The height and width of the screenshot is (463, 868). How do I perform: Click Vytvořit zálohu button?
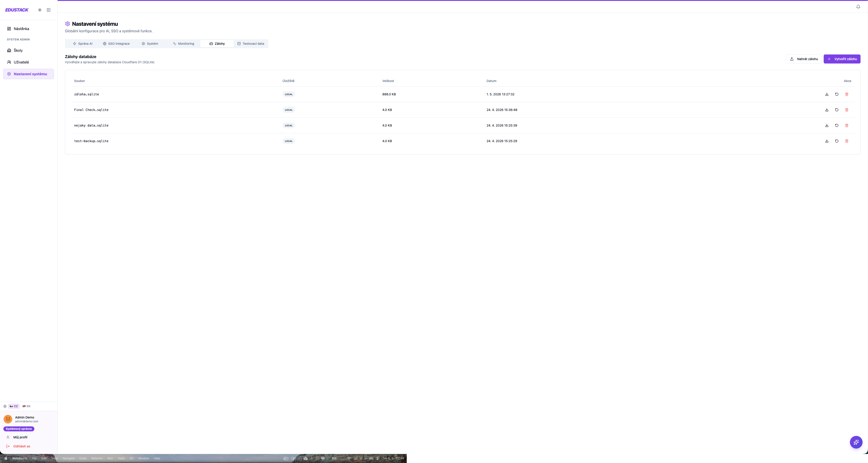[x=842, y=59]
